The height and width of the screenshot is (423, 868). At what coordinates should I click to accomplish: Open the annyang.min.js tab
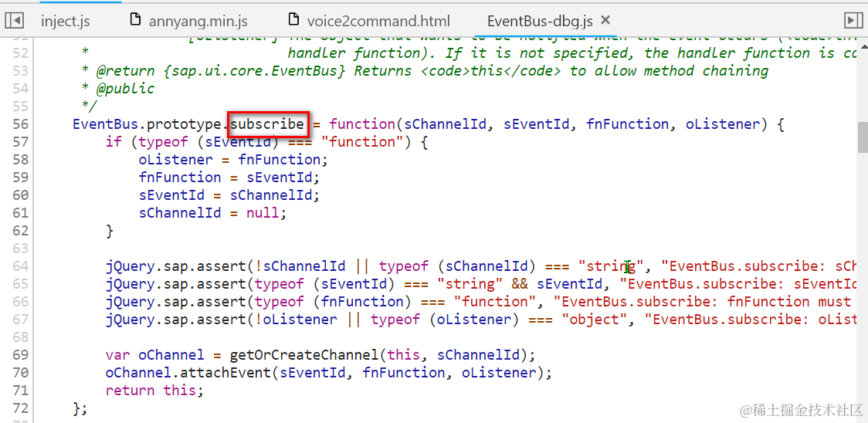tap(198, 22)
